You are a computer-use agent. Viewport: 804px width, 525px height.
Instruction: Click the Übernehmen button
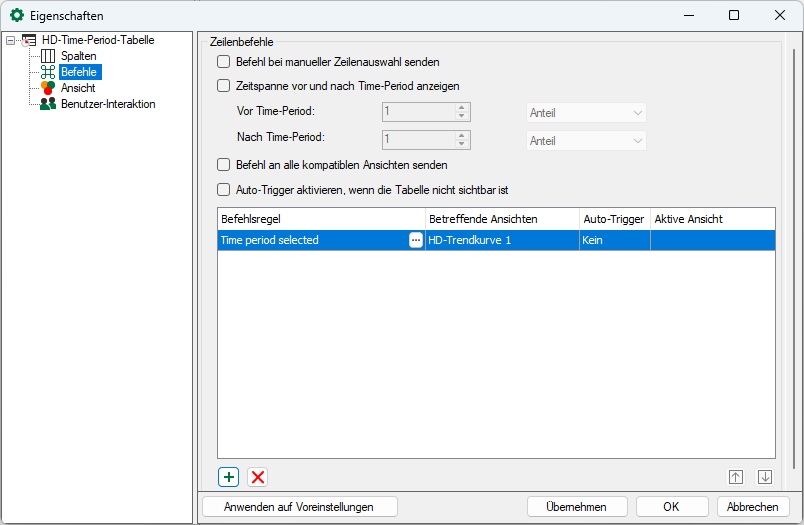pos(577,507)
